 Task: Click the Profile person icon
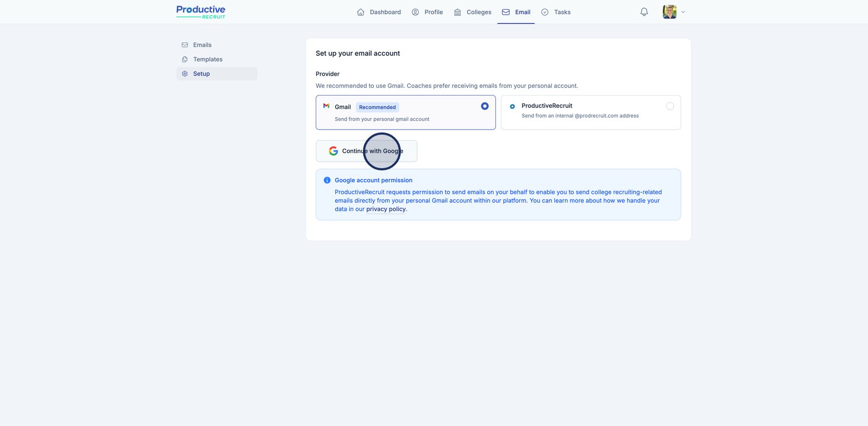pos(416,12)
